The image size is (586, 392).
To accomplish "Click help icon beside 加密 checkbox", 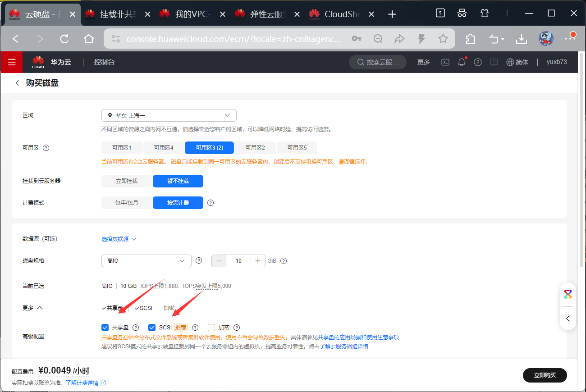I will click(x=237, y=328).
